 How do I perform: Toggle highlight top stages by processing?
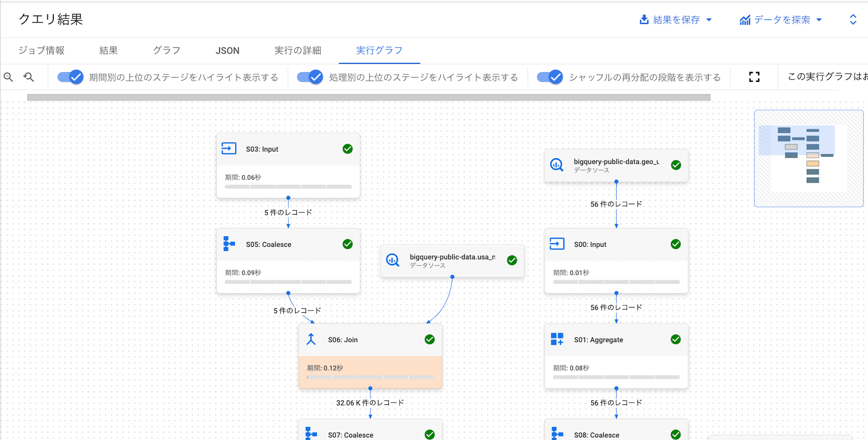coord(310,77)
